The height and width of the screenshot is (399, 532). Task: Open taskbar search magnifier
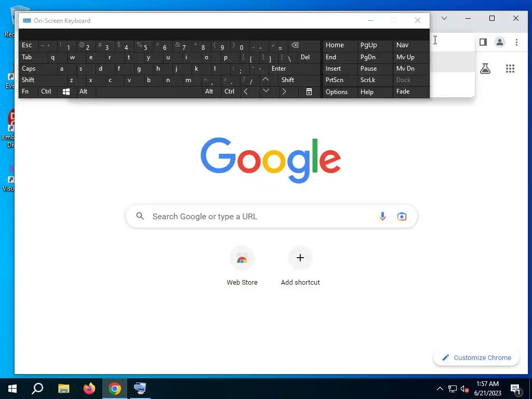point(37,389)
